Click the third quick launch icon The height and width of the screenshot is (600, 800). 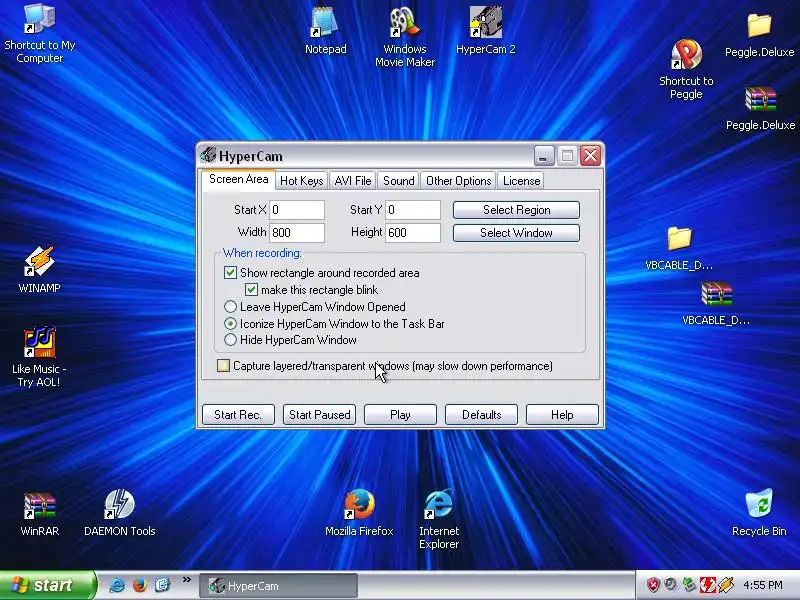click(162, 585)
